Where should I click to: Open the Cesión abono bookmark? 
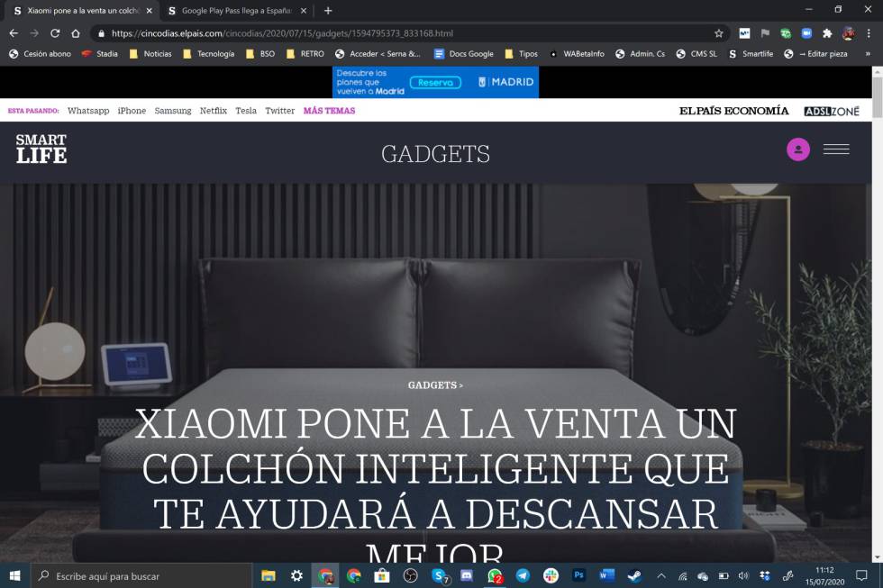[40, 54]
